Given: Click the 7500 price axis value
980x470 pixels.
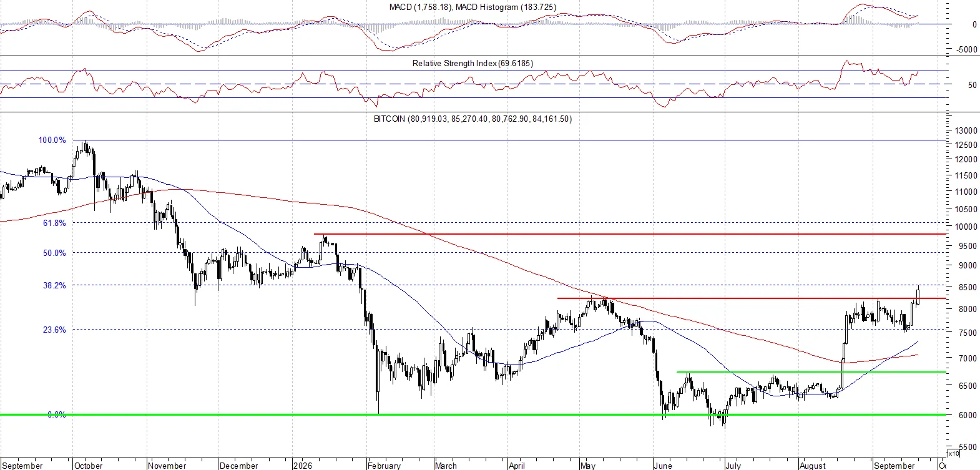Looking at the screenshot, I should 968,333.
